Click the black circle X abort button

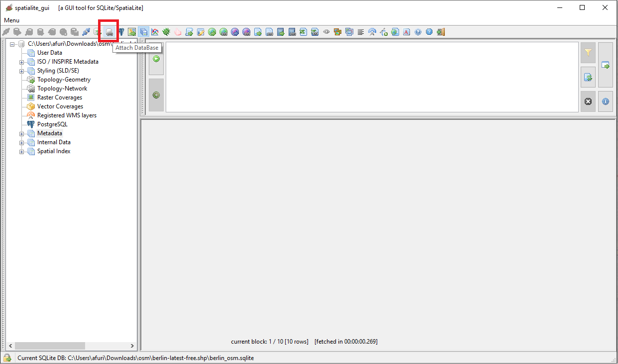coord(588,101)
